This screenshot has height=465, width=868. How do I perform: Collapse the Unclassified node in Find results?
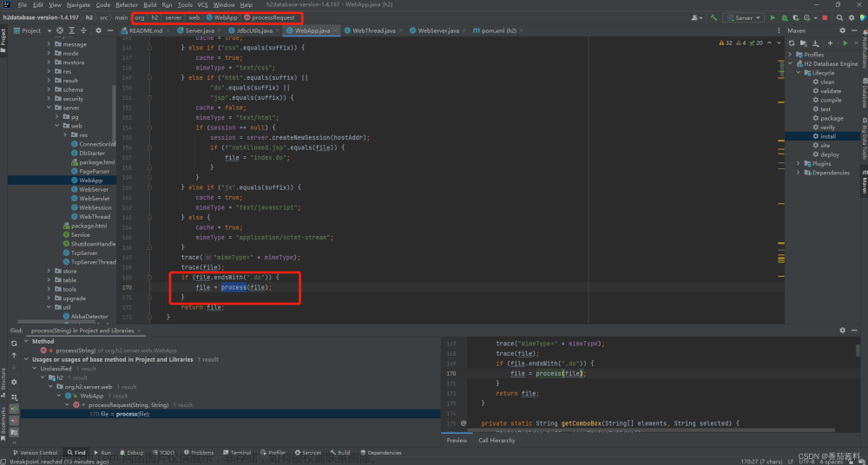point(36,368)
